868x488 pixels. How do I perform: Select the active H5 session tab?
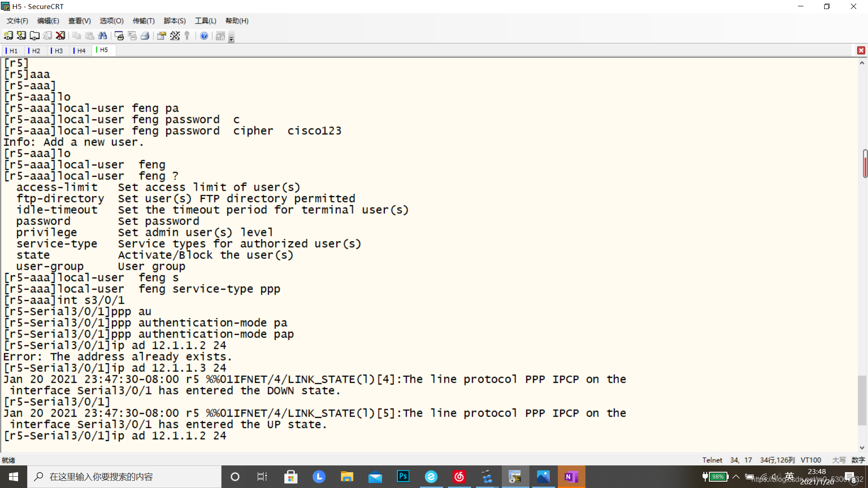(104, 50)
